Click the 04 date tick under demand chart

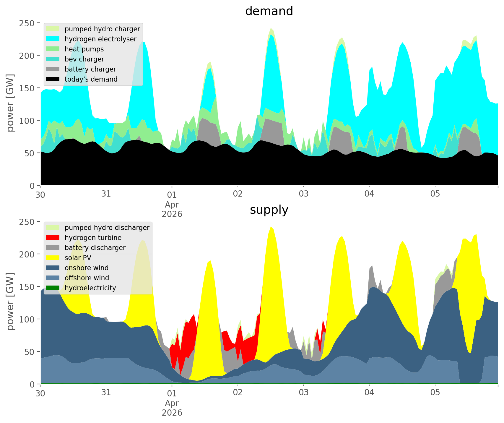(x=369, y=194)
